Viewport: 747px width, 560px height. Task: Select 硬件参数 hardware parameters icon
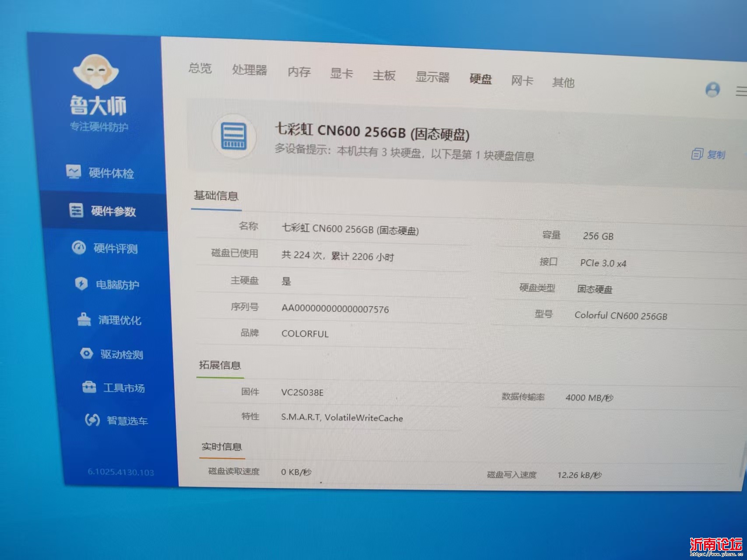[x=76, y=210]
